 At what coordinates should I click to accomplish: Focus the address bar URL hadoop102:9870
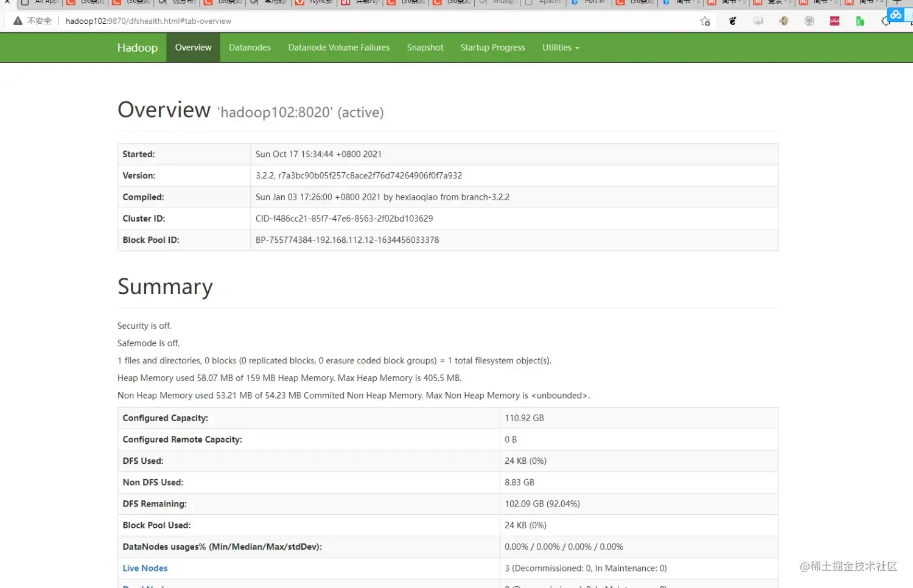point(148,21)
